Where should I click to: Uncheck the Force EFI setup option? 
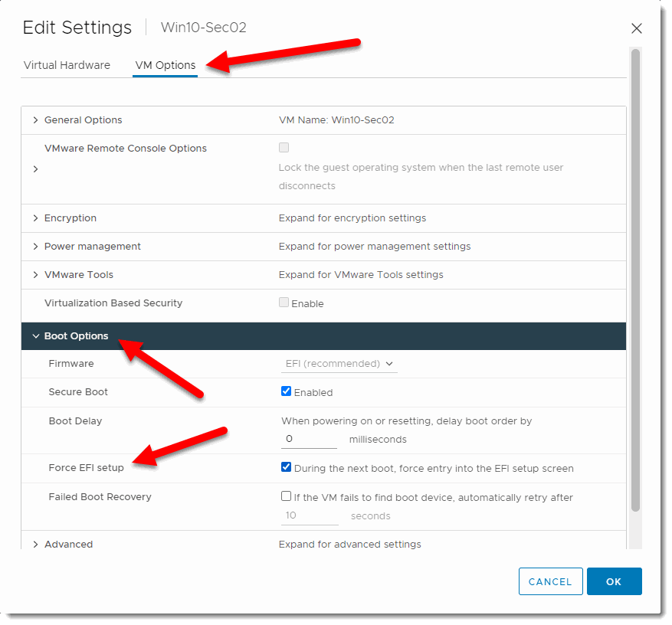point(286,466)
